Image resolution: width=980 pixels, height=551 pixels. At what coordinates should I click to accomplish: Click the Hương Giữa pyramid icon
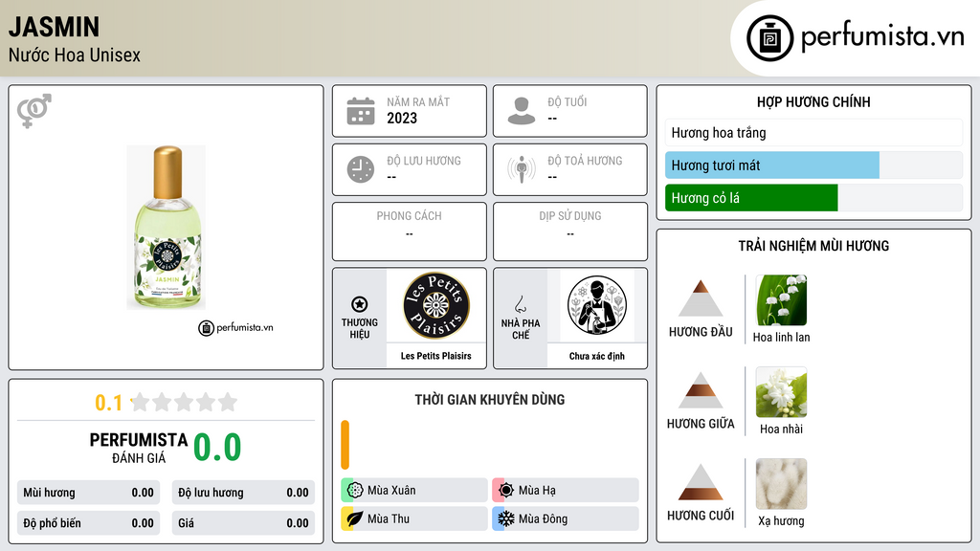701,390
